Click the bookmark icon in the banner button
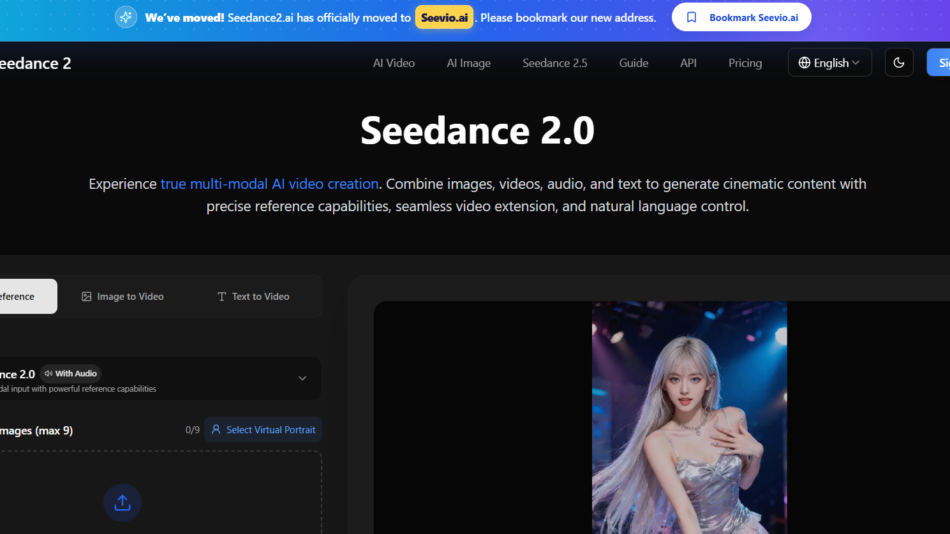The image size is (950, 534). [691, 18]
